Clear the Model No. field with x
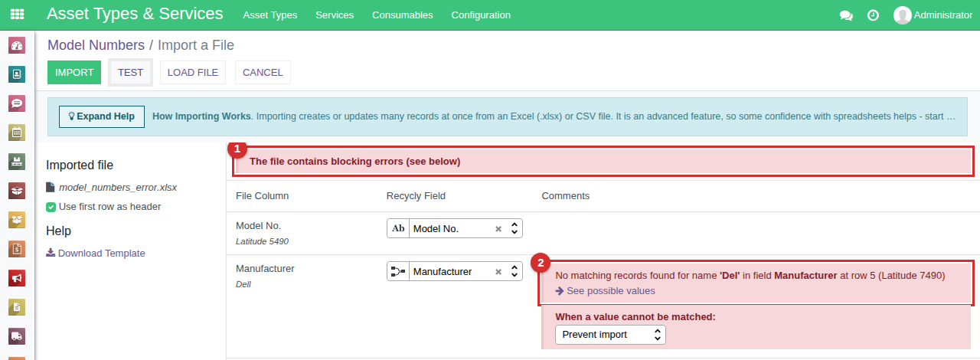The height and width of the screenshot is (360, 980). click(498, 229)
